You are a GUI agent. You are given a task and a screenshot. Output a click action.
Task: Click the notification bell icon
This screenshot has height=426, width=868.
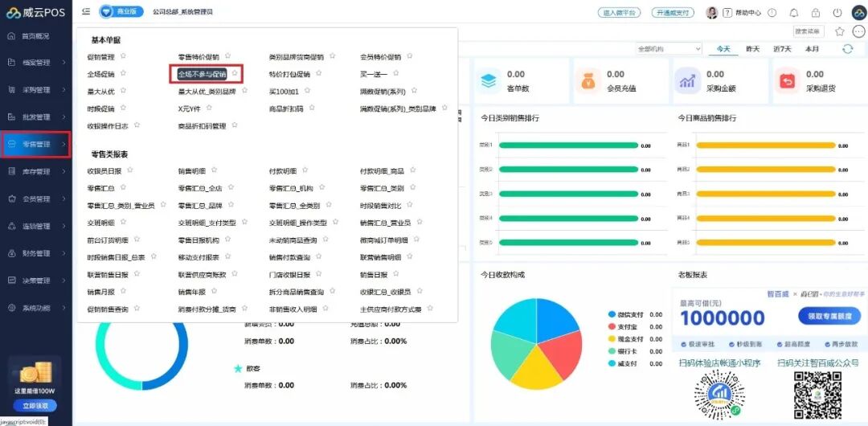pyautogui.click(x=794, y=12)
